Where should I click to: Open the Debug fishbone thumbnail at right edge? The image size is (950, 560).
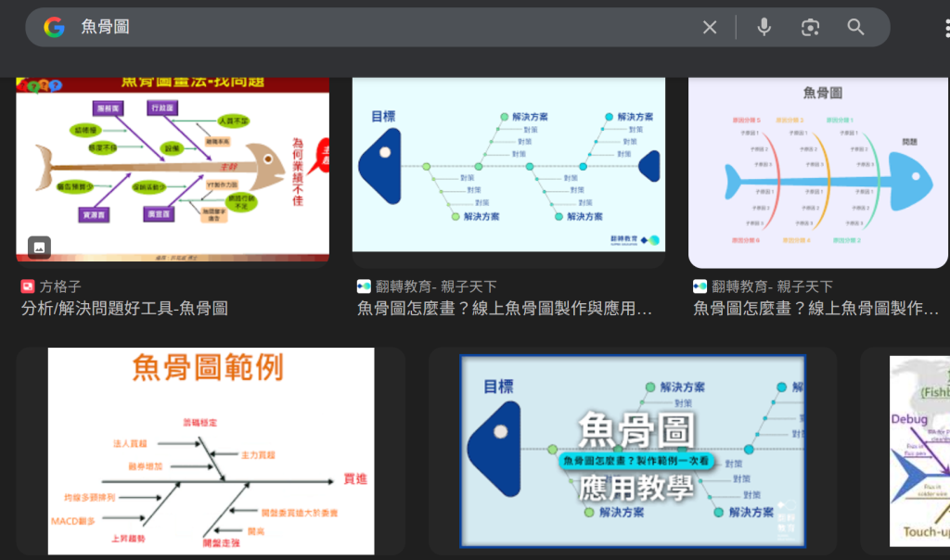918,452
